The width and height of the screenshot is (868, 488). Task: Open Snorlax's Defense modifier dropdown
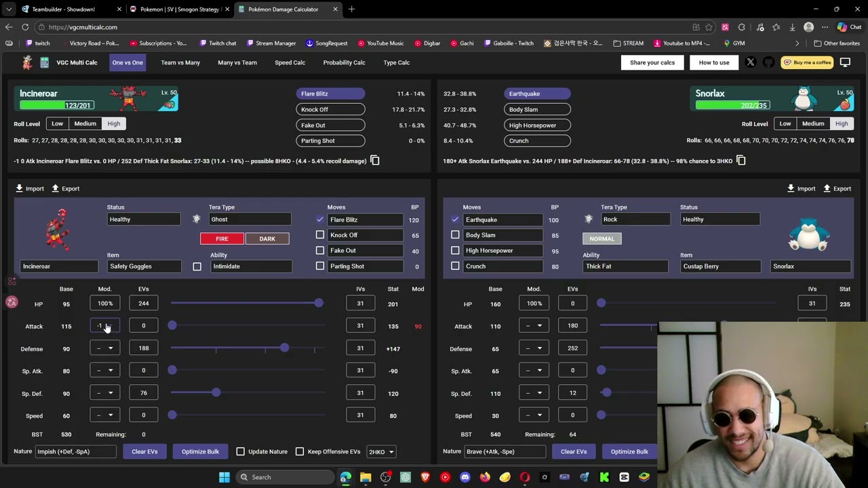pos(534,348)
